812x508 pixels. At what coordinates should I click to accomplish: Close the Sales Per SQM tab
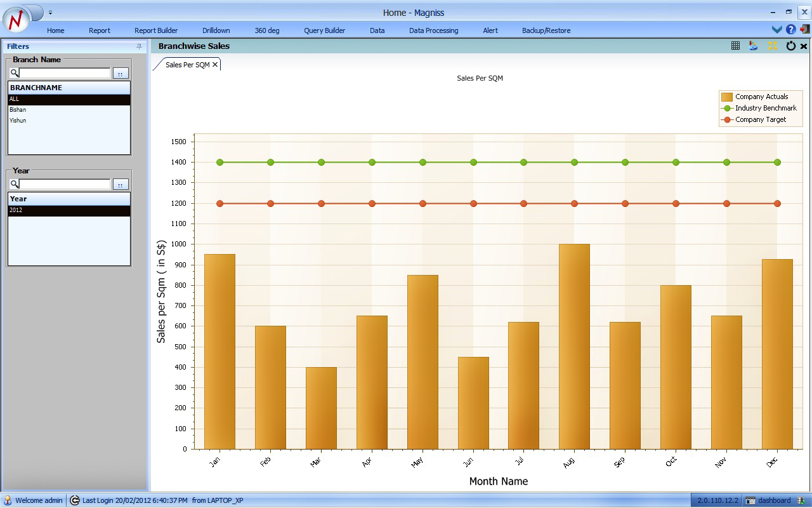215,65
